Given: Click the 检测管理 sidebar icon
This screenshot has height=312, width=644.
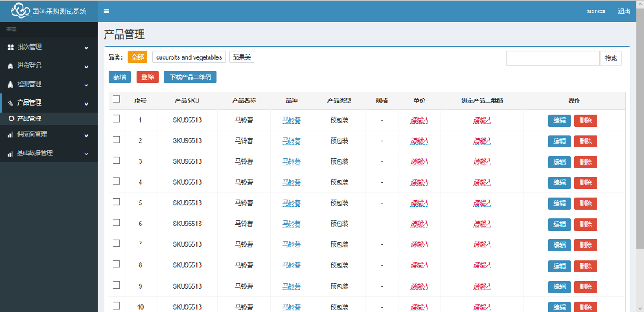Looking at the screenshot, I should point(11,85).
